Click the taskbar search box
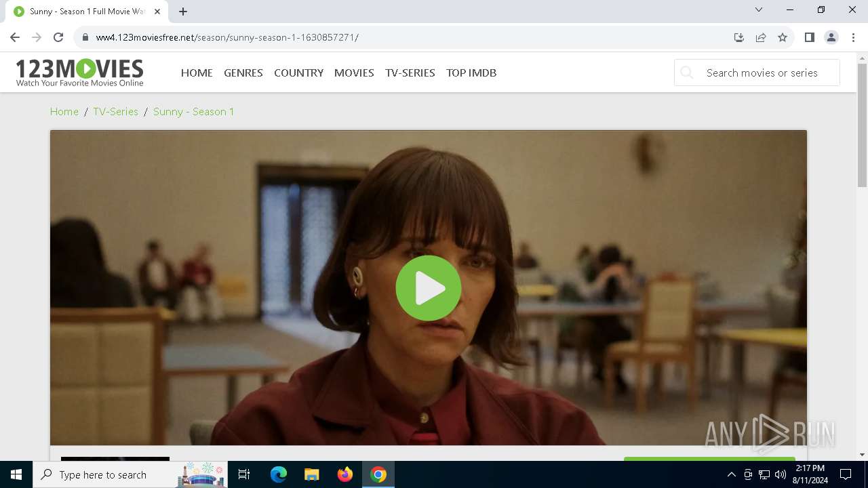Viewport: 868px width, 488px height. [130, 474]
